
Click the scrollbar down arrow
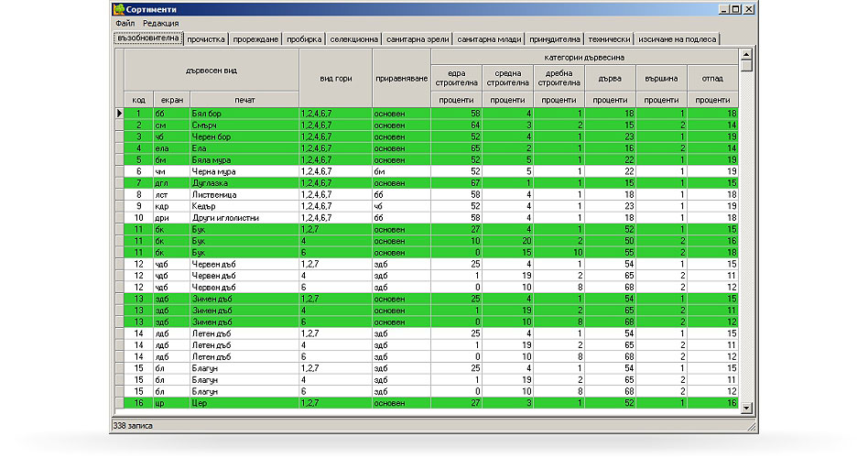[746, 408]
